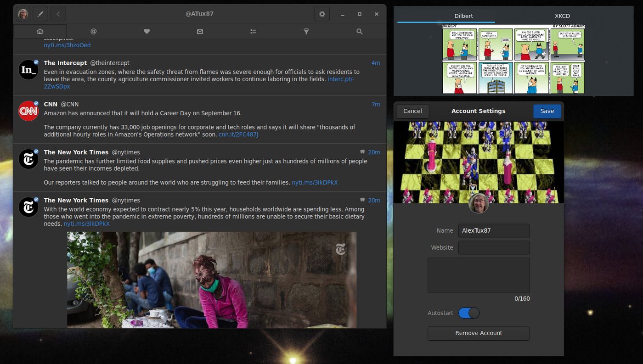The width and height of the screenshot is (643, 364).
Task: Cancel the Account Settings dialog
Action: point(412,111)
